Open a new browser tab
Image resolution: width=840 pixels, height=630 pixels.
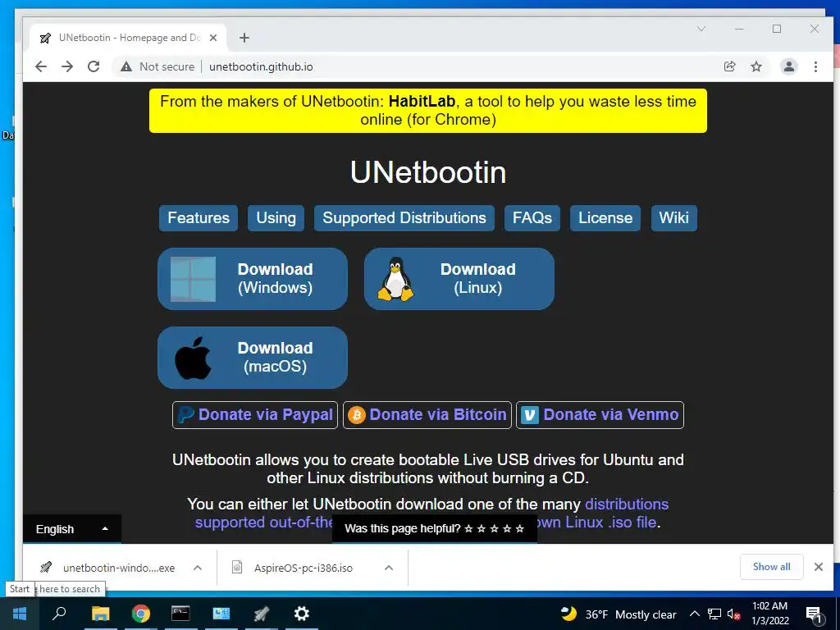244,38
